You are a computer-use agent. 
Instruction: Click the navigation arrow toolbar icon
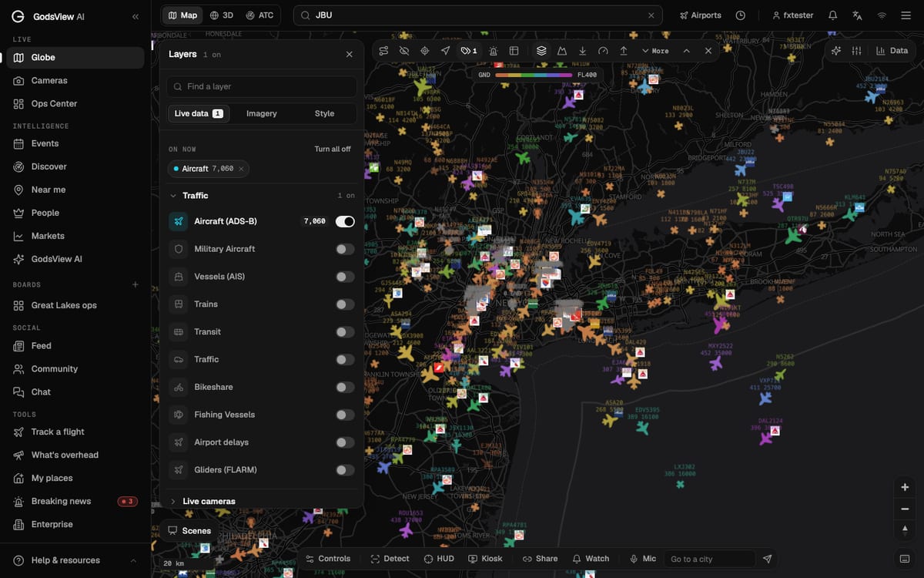[445, 51]
